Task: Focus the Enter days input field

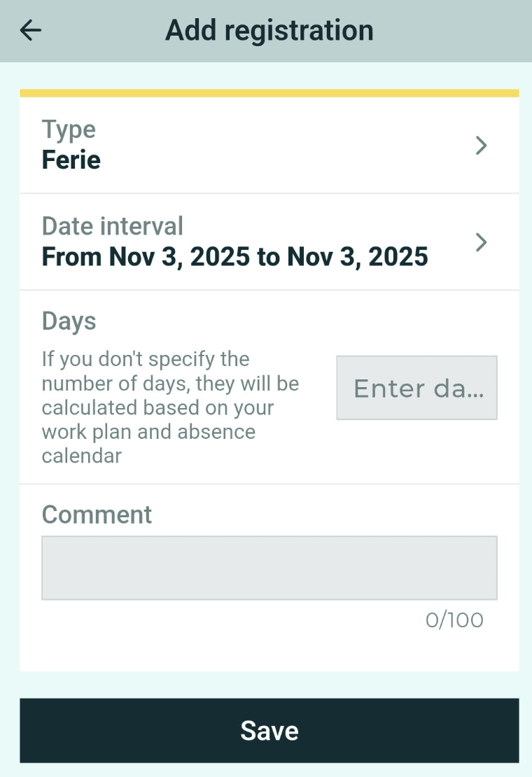Action: click(416, 388)
